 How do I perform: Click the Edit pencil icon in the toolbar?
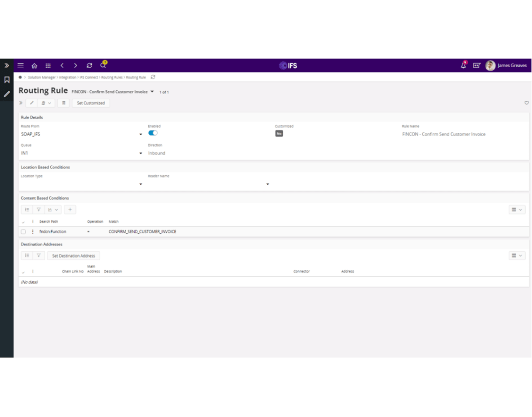tap(32, 103)
